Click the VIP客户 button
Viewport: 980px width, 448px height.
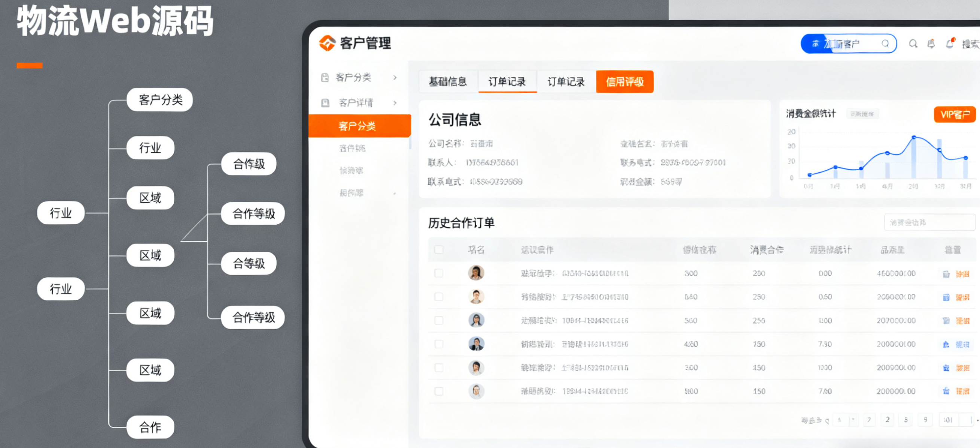pyautogui.click(x=954, y=115)
